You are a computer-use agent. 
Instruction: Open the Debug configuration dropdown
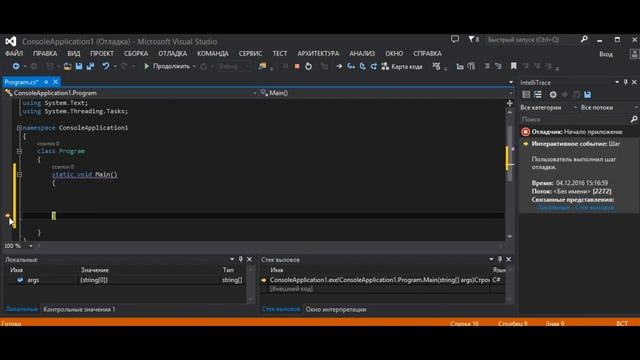[234, 66]
